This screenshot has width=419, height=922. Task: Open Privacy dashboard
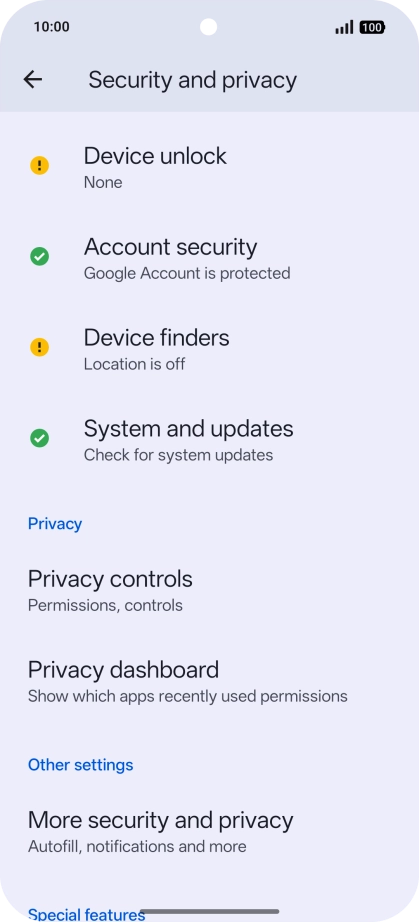(209, 680)
